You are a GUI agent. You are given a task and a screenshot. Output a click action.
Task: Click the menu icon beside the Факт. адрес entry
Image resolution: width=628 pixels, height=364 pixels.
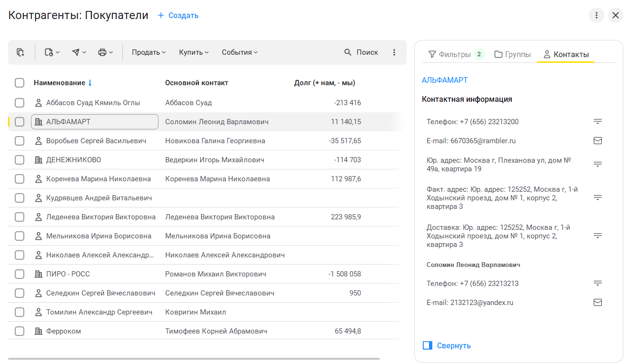pos(598,197)
